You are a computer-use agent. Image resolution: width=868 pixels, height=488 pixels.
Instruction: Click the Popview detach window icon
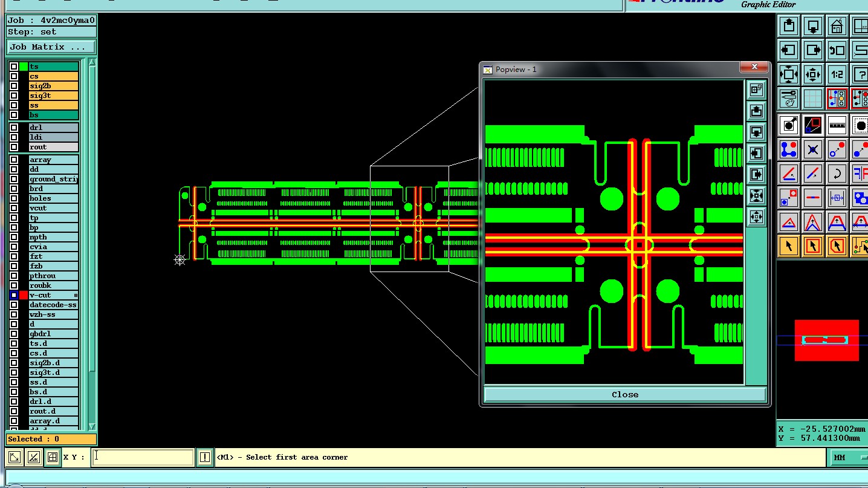(756, 90)
